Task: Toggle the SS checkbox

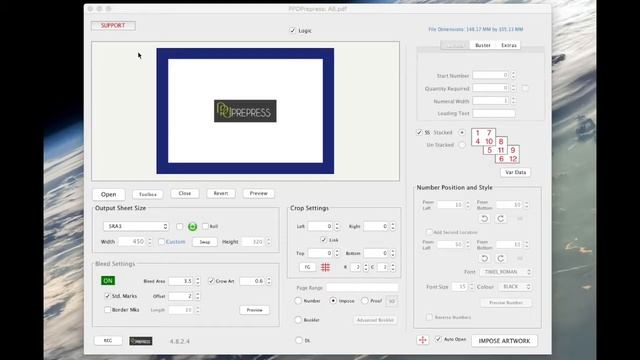Action: (419, 132)
